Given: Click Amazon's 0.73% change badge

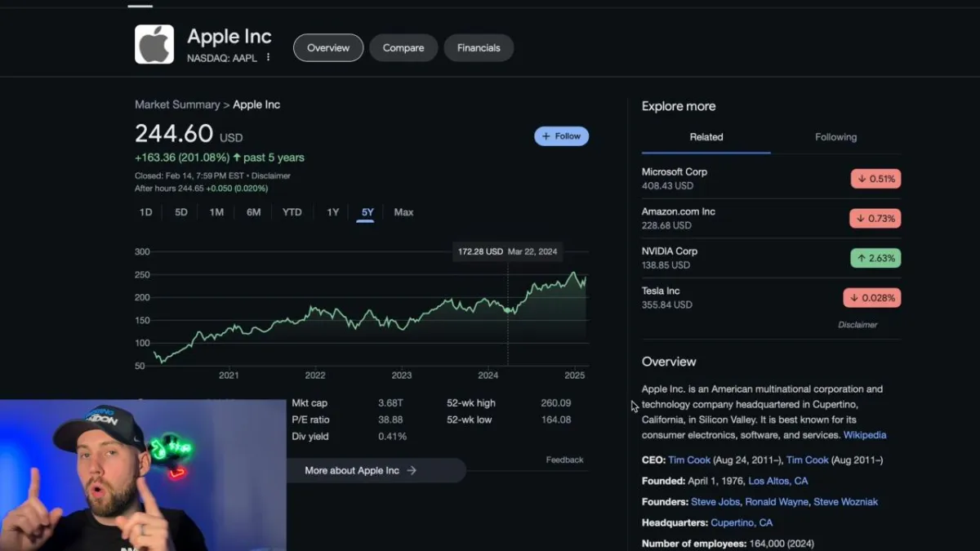Looking at the screenshot, I should tap(875, 219).
